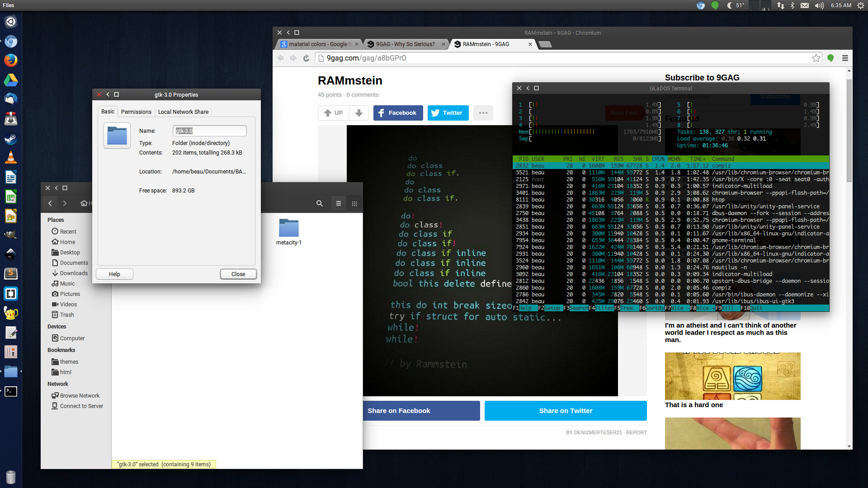Click F10 Quit in htop
868x488 pixels.
[x=751, y=308]
